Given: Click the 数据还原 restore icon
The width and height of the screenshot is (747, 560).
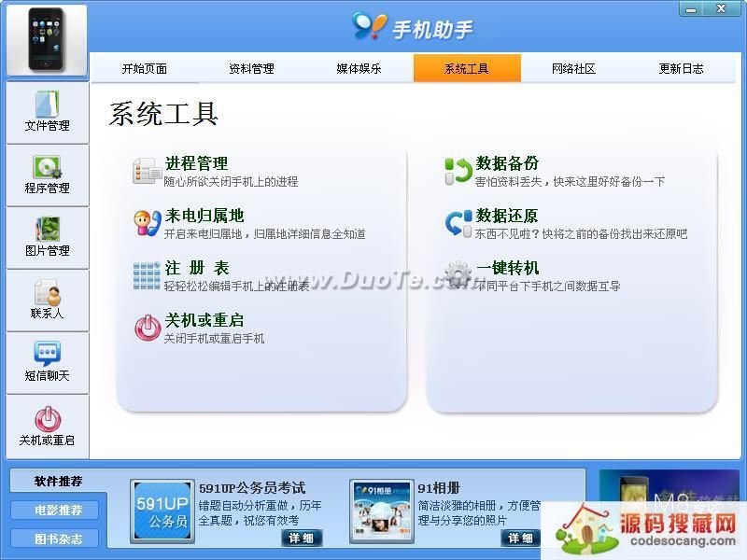Looking at the screenshot, I should click(x=458, y=223).
